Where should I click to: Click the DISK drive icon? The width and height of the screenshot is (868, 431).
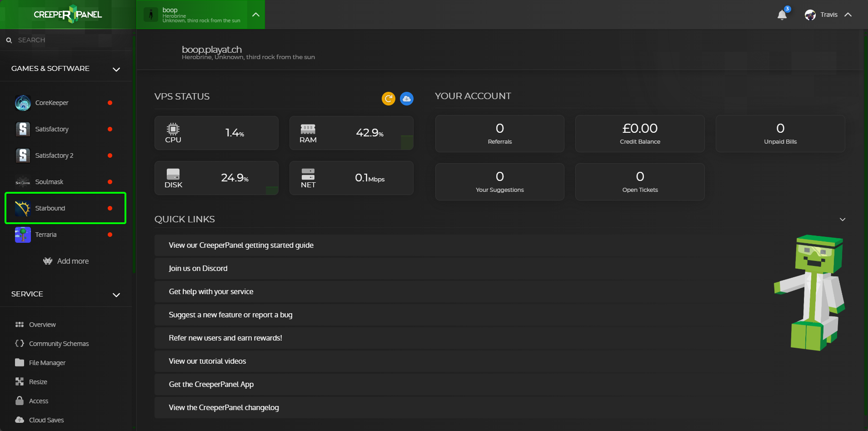173,174
